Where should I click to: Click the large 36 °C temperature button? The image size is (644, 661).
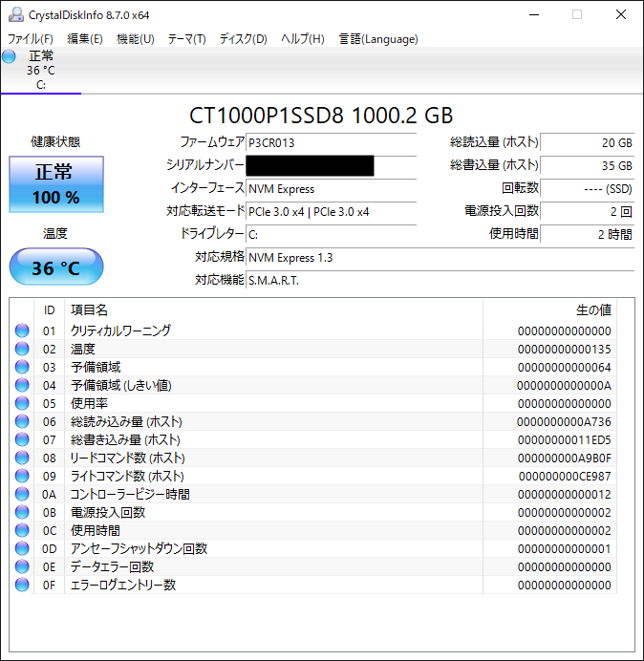pyautogui.click(x=56, y=267)
